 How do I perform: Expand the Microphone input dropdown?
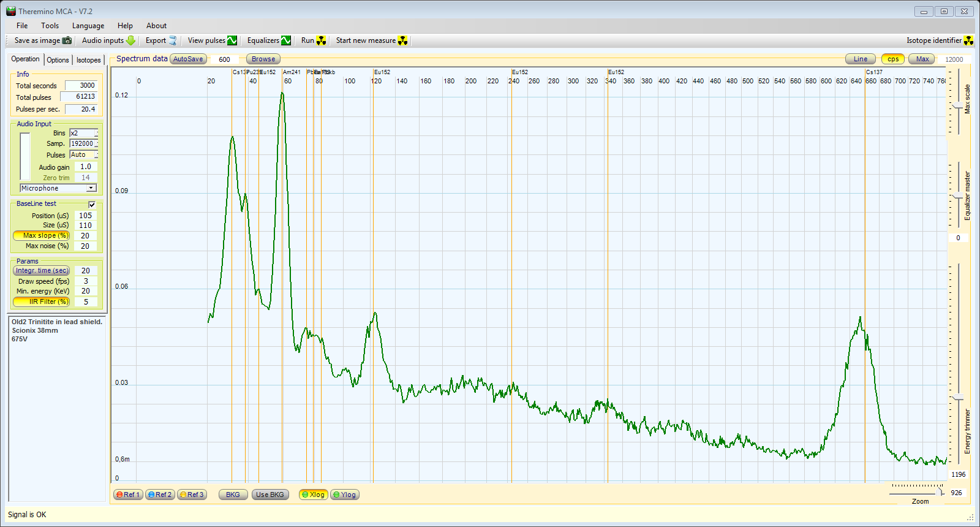coord(91,188)
